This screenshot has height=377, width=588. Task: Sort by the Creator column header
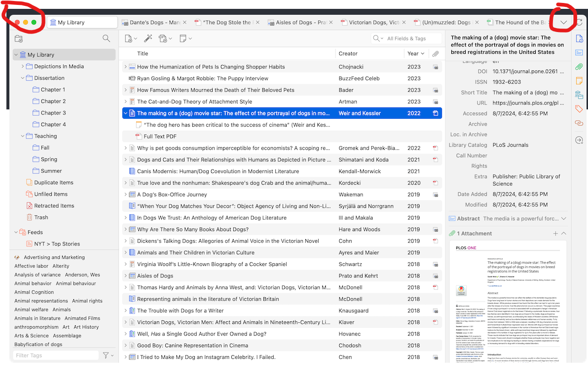click(348, 54)
